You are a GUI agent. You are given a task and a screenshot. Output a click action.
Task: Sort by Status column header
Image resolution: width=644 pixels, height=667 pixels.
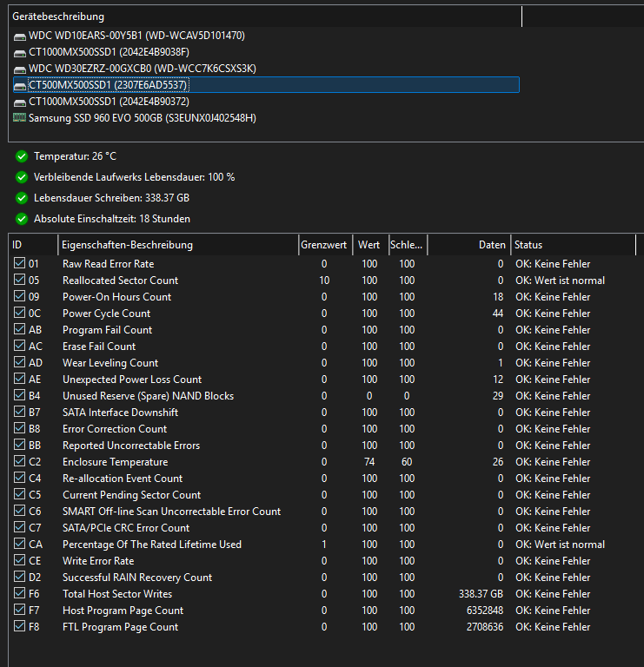[x=573, y=245]
